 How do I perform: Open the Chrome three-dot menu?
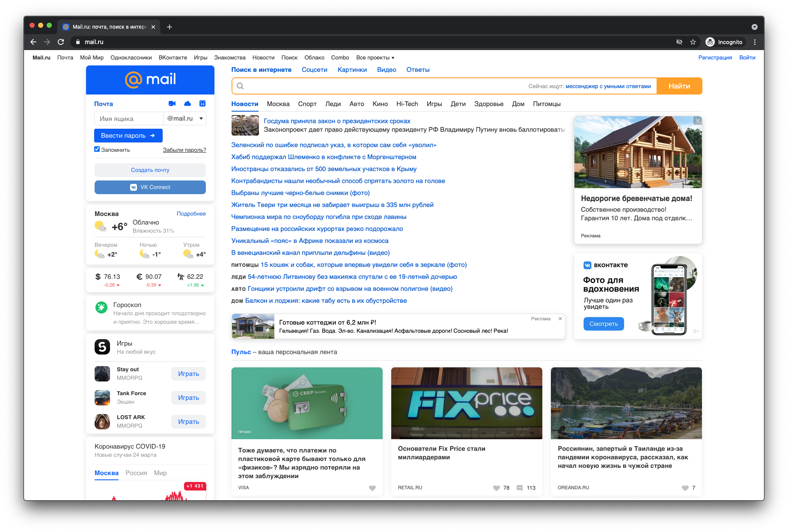point(755,42)
